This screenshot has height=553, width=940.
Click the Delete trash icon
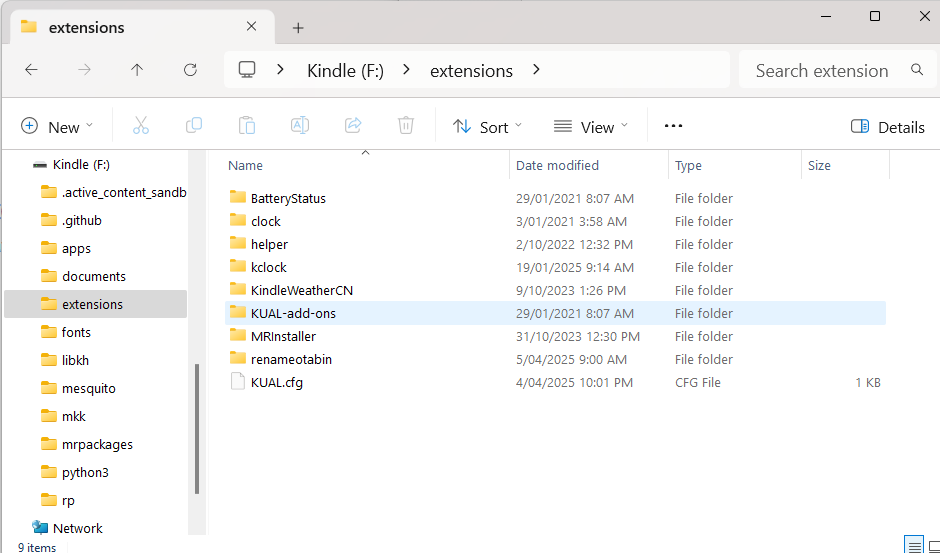coord(406,126)
